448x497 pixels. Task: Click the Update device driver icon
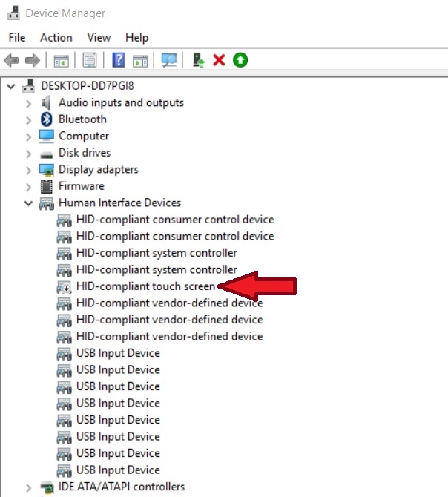tap(199, 60)
